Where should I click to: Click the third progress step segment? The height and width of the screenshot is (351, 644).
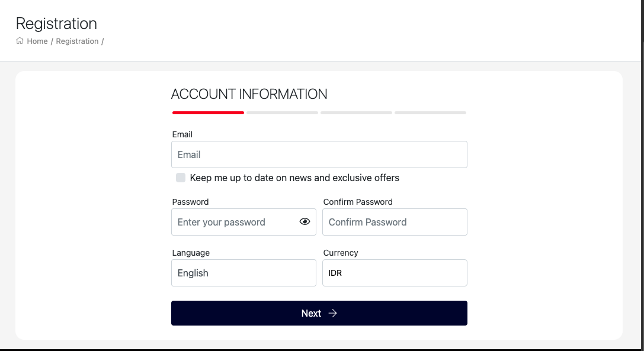[x=356, y=112]
